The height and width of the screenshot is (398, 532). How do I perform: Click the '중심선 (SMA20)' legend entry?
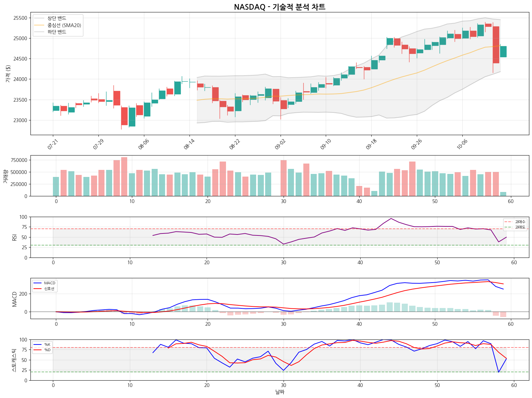point(64,25)
